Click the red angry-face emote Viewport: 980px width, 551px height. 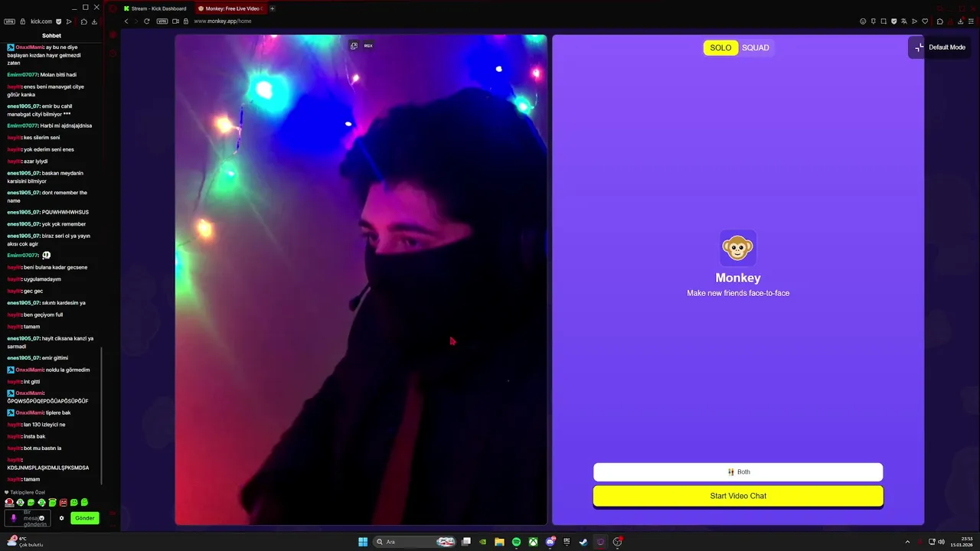63,502
